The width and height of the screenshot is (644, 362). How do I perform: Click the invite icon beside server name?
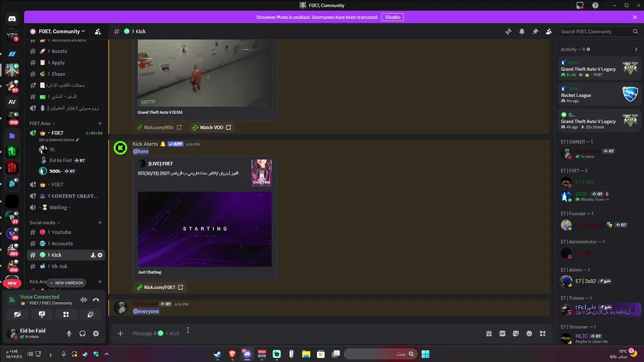coord(98,31)
